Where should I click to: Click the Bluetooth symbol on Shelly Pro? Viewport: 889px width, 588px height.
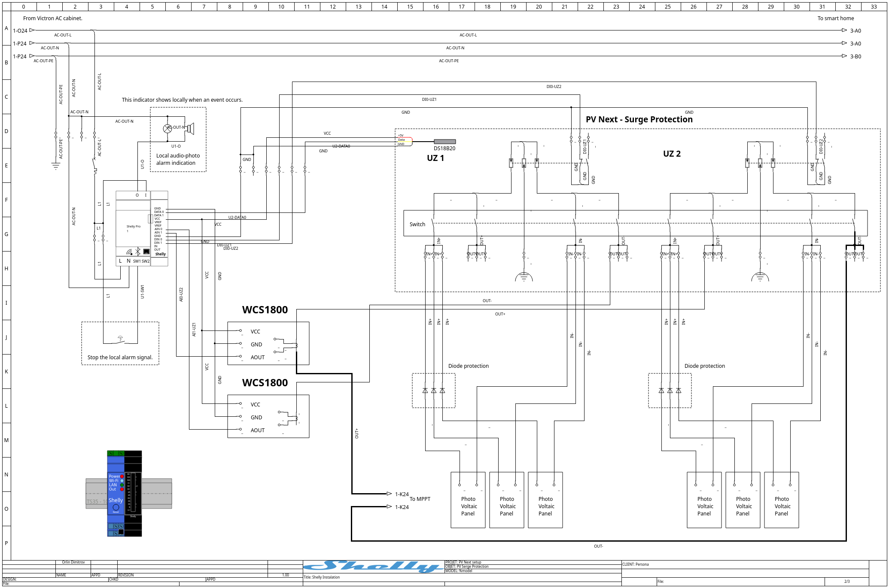tap(138, 252)
